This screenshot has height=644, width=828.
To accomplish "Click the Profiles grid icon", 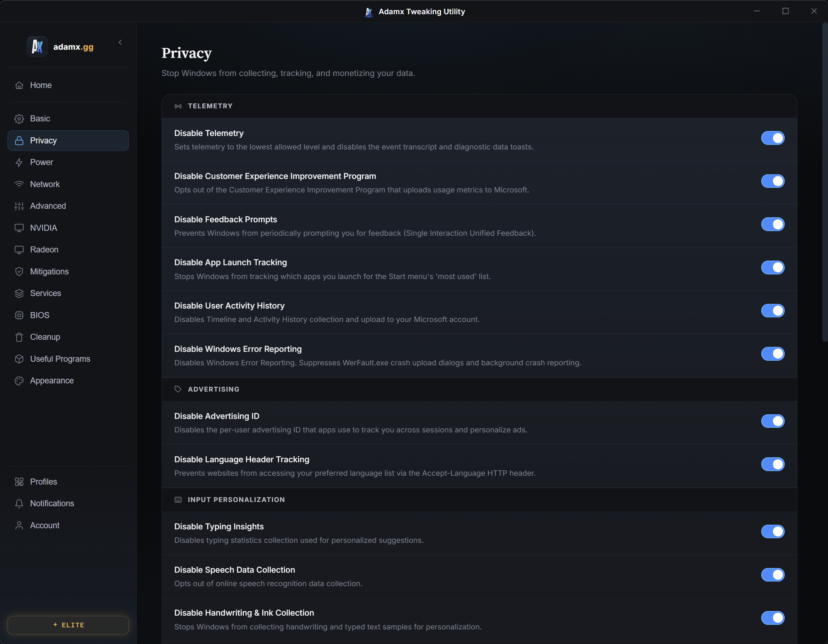I will point(19,482).
